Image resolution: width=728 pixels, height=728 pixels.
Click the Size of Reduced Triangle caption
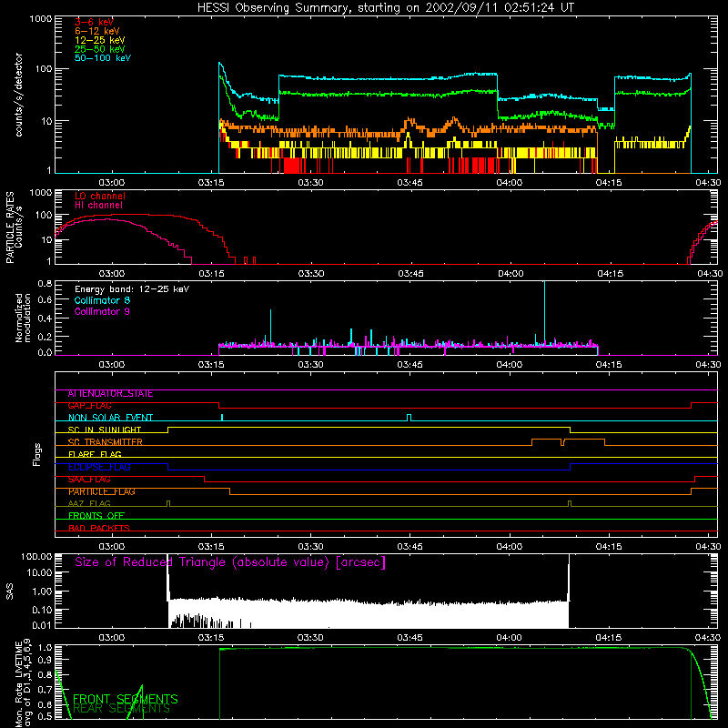(x=230, y=562)
